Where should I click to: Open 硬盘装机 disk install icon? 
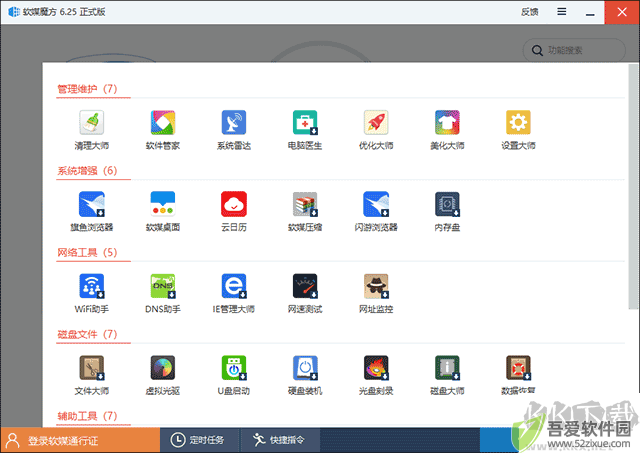(x=305, y=368)
